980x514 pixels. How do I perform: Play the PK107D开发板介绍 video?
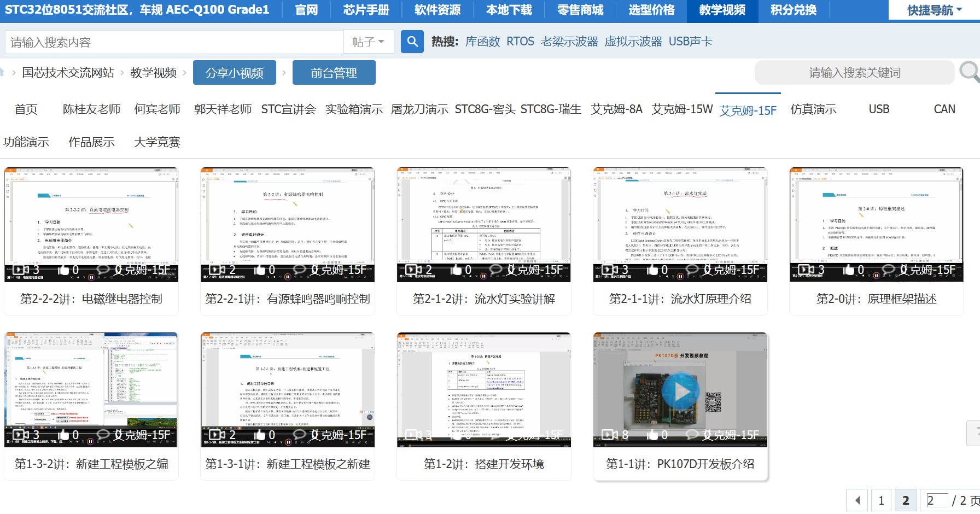coord(680,392)
